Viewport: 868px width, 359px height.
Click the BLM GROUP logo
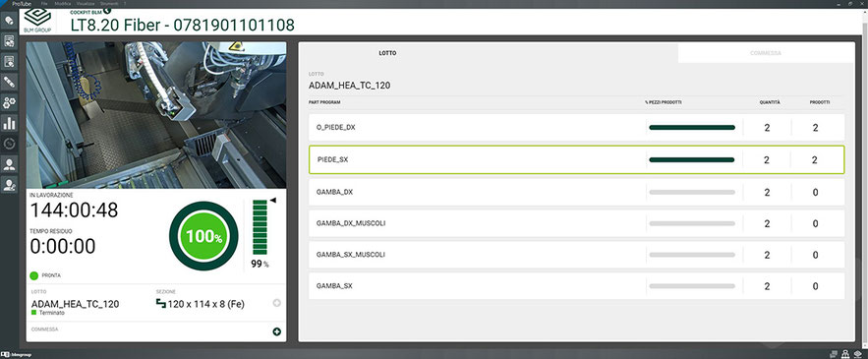click(37, 21)
